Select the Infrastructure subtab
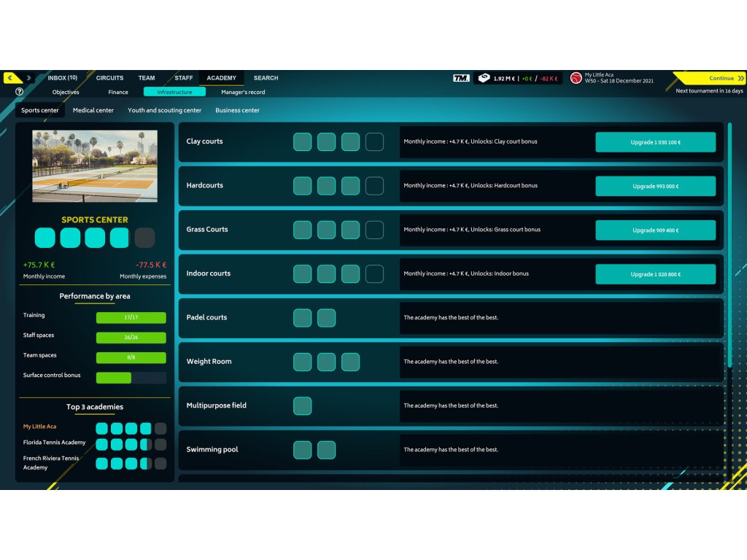This screenshot has width=747, height=560. click(x=174, y=92)
